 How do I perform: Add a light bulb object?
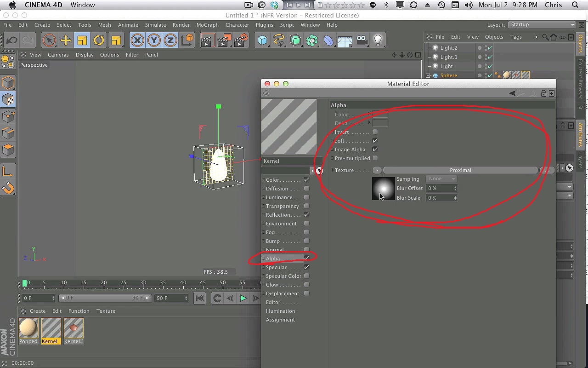[378, 40]
